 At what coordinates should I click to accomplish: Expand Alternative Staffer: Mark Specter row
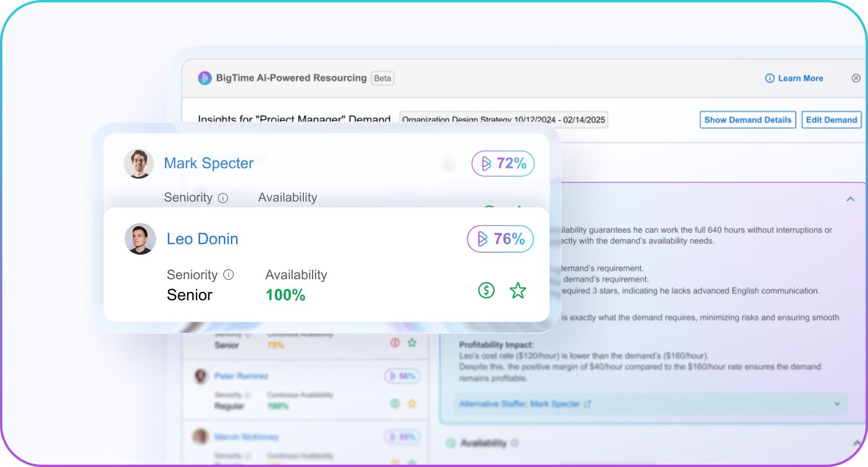[x=650, y=404]
